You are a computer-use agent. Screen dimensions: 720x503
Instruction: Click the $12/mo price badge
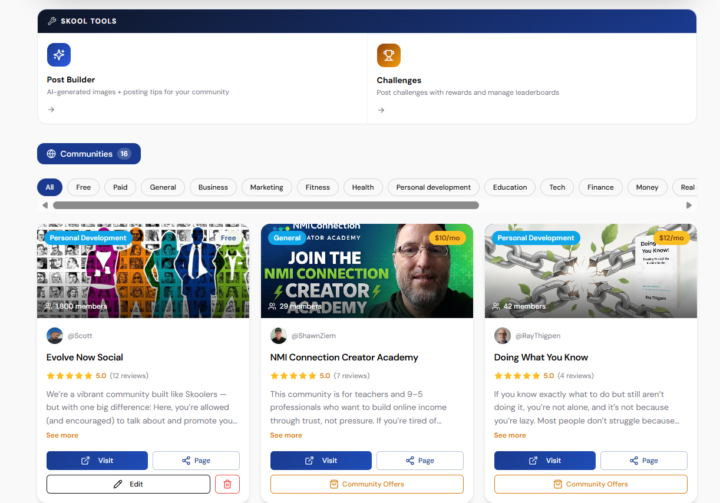click(671, 238)
